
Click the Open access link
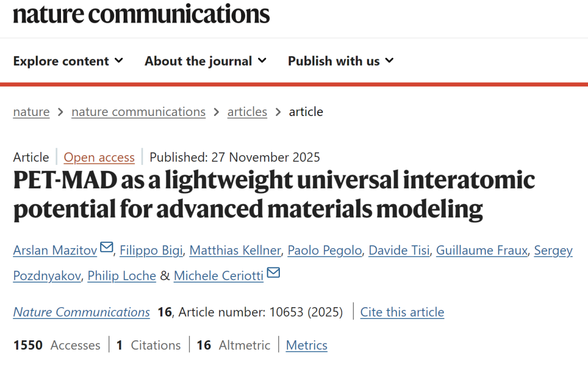(99, 157)
